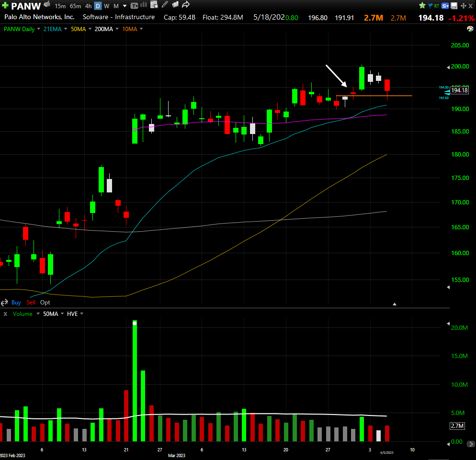This screenshot has width=476, height=460.
Task: Switch to the W weekly timeframe
Action: click(107, 6)
